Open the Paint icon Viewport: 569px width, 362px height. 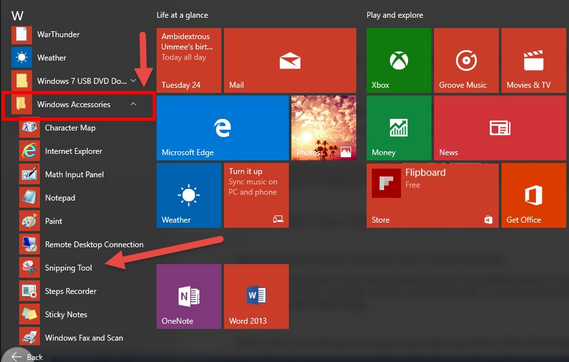[29, 221]
